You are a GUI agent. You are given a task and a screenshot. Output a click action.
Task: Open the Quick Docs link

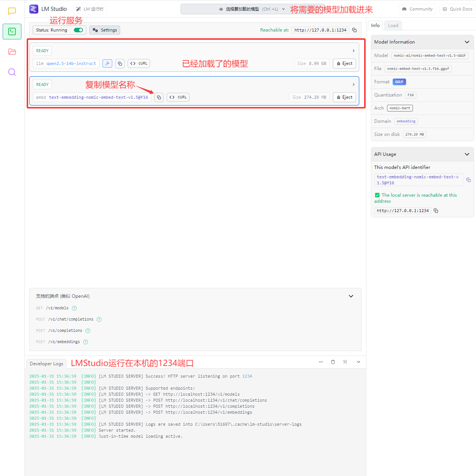457,9
